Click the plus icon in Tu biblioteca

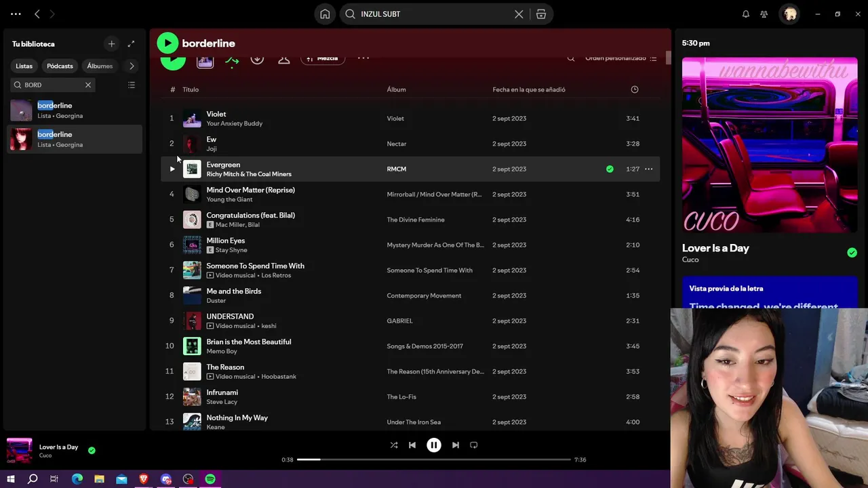tap(111, 44)
